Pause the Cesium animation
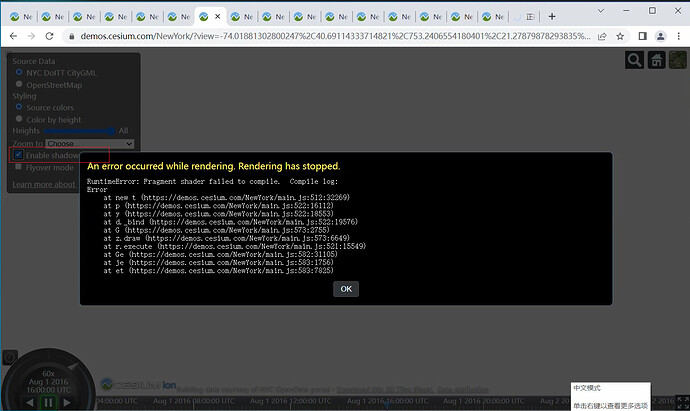Image resolution: width=690 pixels, height=411 pixels. (x=48, y=402)
